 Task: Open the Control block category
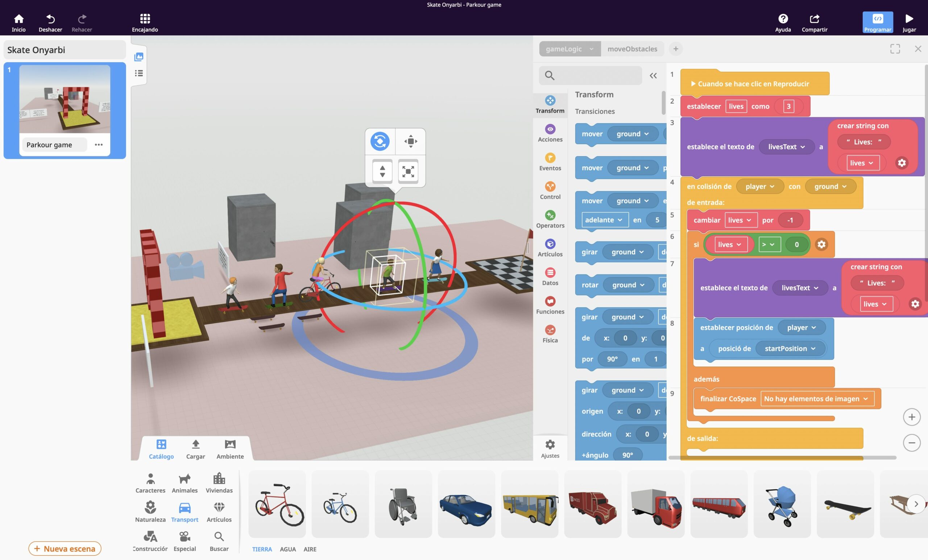pyautogui.click(x=550, y=191)
